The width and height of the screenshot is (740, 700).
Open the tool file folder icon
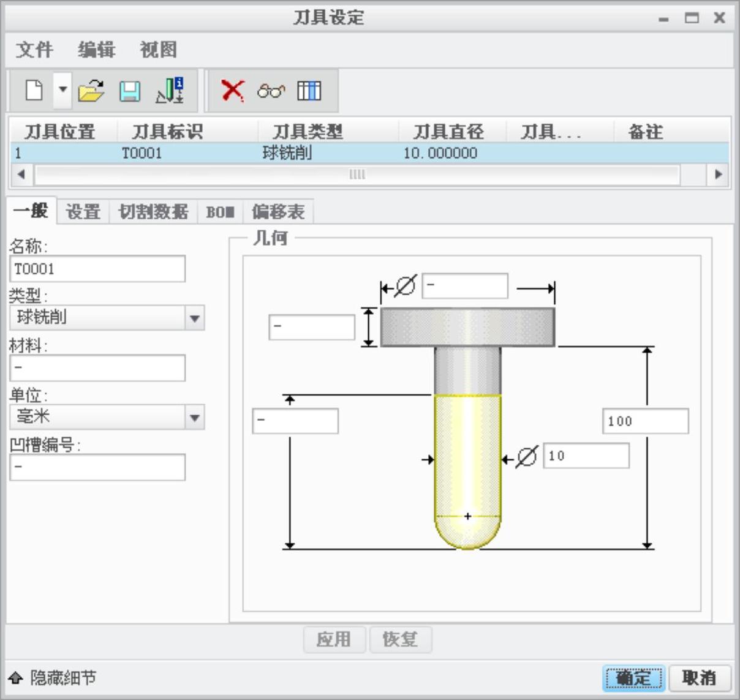(91, 91)
